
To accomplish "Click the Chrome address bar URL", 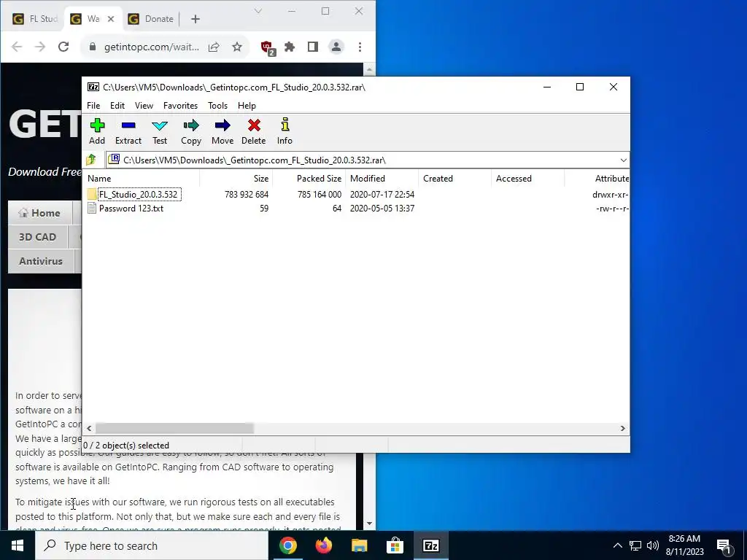I will coord(152,47).
